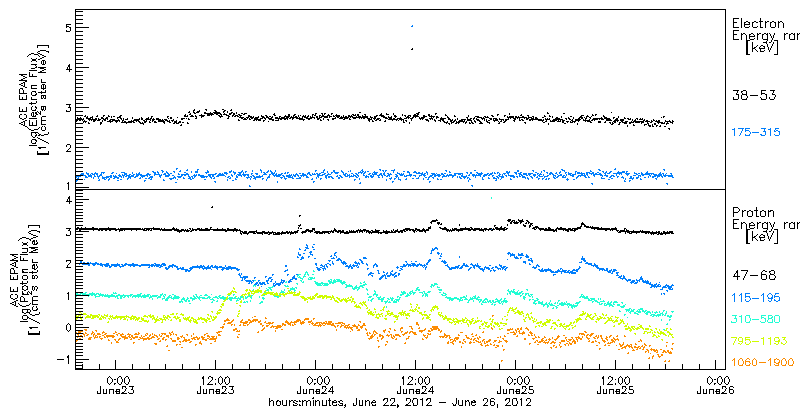This screenshot has width=800, height=410.
Task: Click the [keV] unit under the Electron heading
Action: pyautogui.click(x=760, y=49)
